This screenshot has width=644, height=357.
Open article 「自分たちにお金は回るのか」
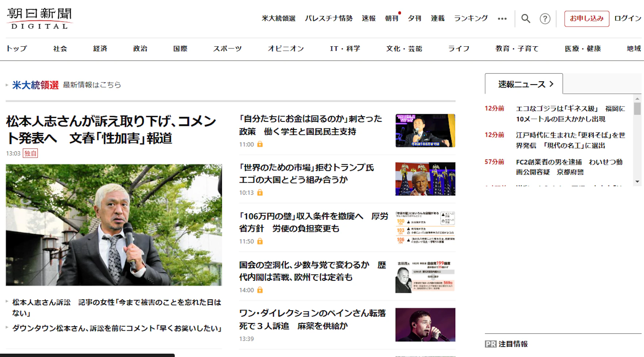(x=311, y=125)
